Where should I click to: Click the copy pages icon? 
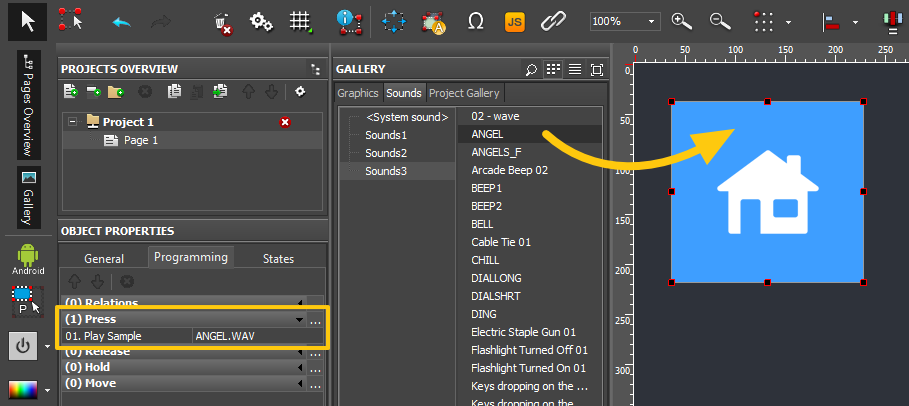click(x=174, y=91)
